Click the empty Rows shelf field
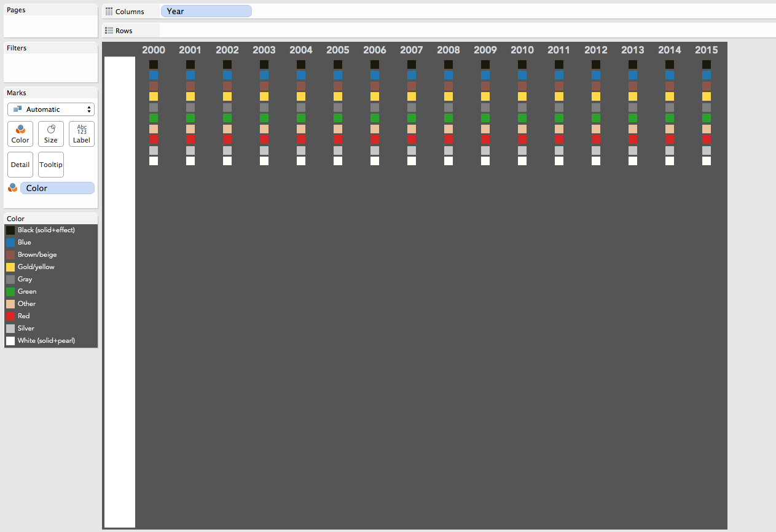The image size is (776, 532). tap(467, 31)
